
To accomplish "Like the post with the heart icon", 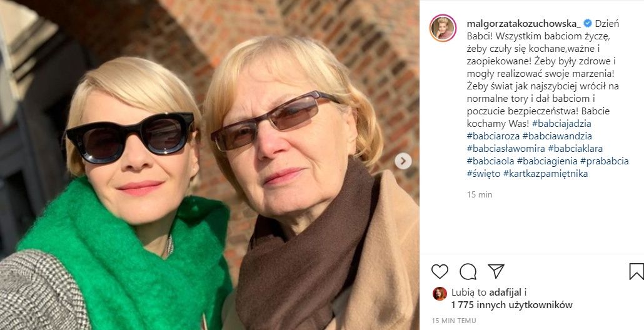I will click(x=440, y=271).
